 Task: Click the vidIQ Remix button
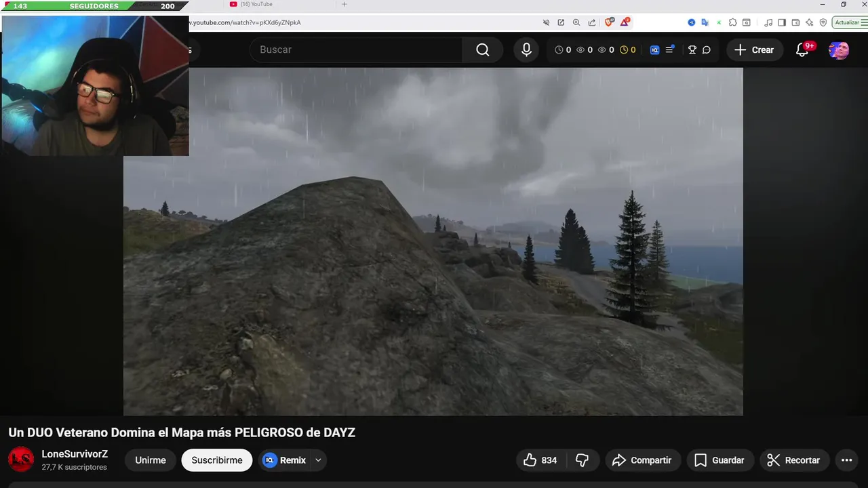285,460
